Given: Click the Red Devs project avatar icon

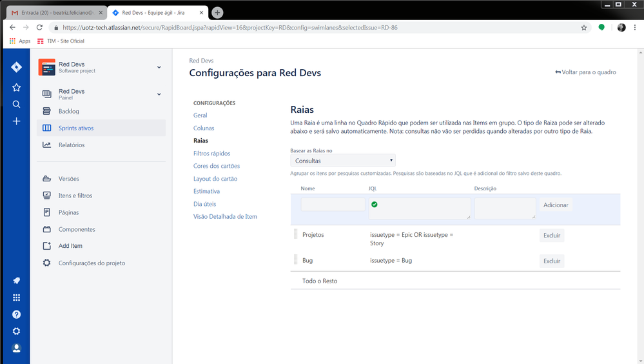Looking at the screenshot, I should click(x=47, y=67).
